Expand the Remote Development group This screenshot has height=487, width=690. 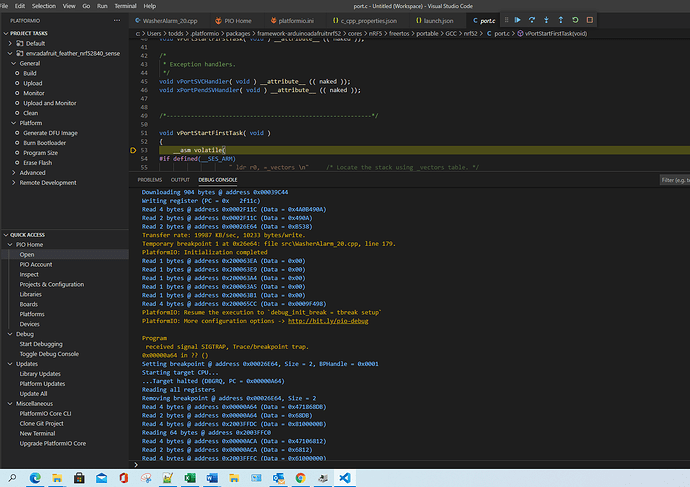[14, 183]
